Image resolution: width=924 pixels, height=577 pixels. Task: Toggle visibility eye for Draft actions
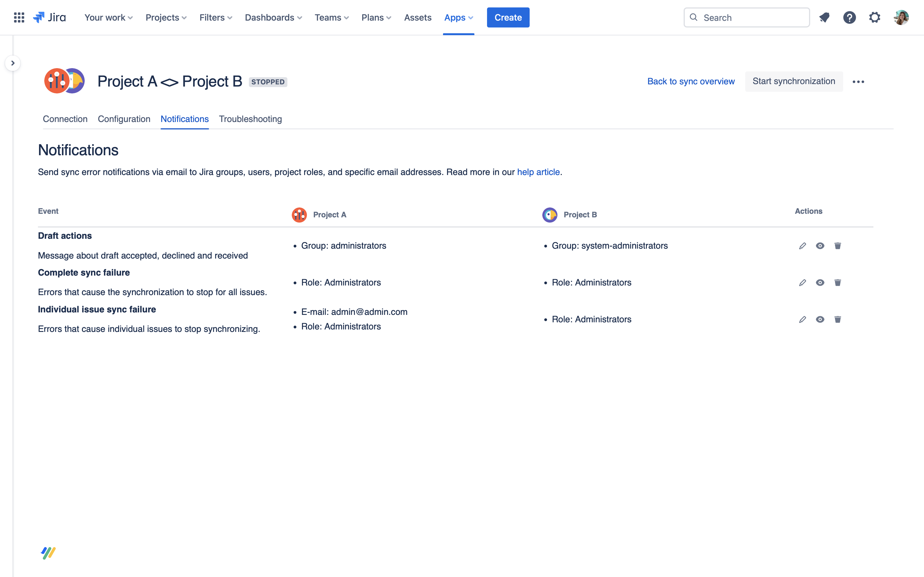tap(820, 246)
